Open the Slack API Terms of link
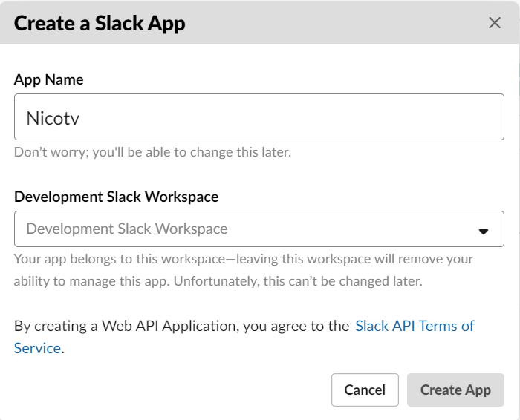 click(x=415, y=326)
